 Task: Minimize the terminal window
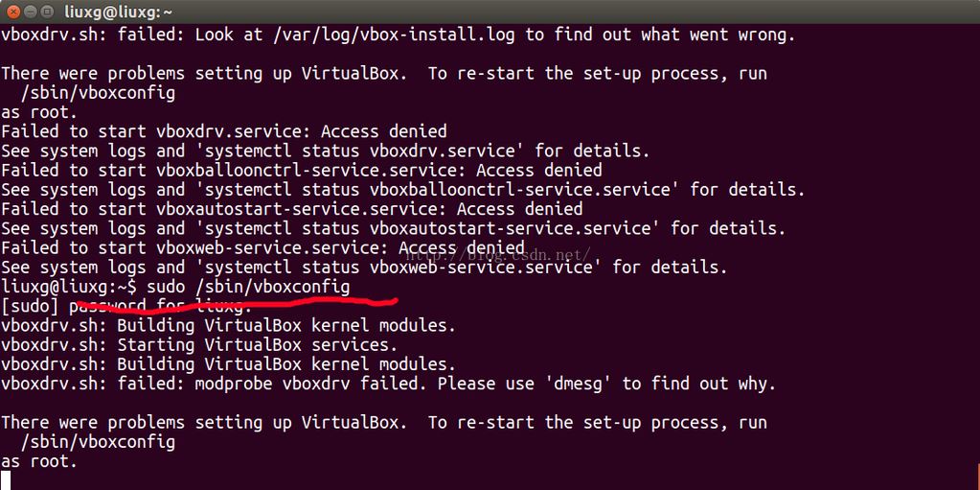30,12
